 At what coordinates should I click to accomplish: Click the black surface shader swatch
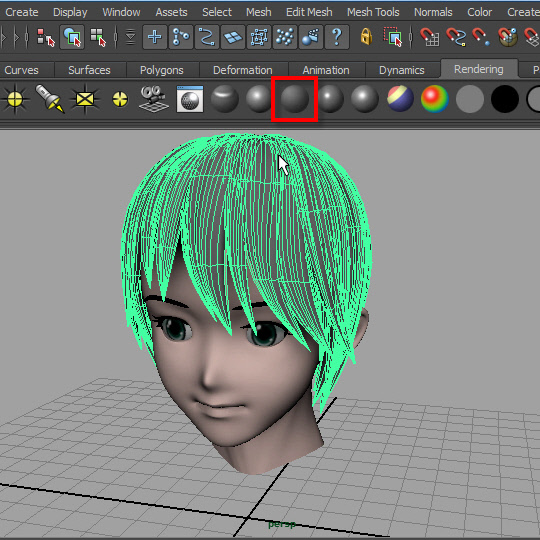pyautogui.click(x=505, y=99)
